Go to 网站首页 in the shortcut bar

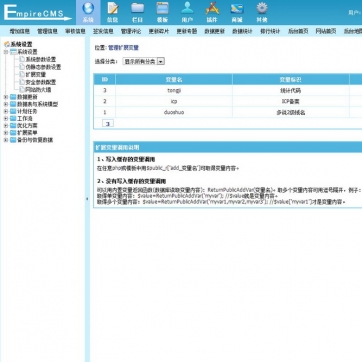pyautogui.click(x=326, y=31)
